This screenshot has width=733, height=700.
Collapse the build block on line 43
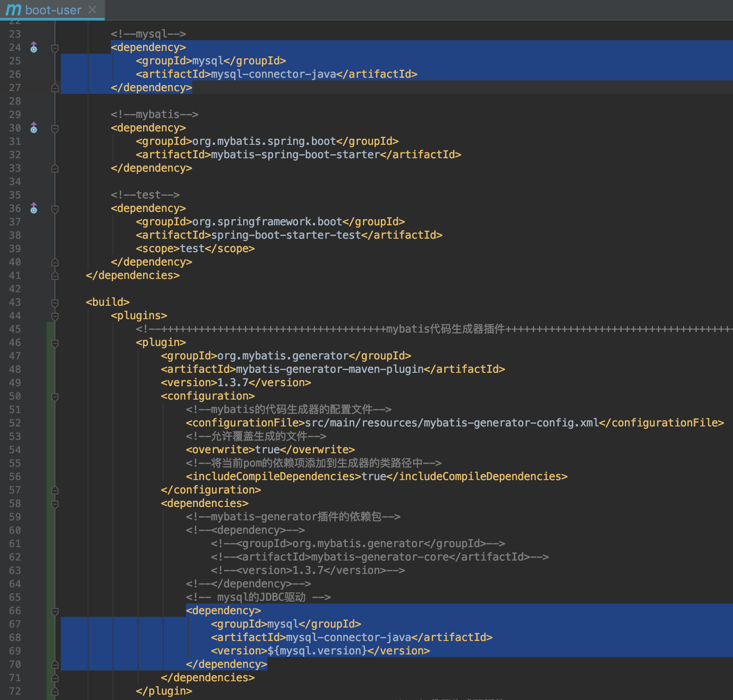tap(55, 303)
